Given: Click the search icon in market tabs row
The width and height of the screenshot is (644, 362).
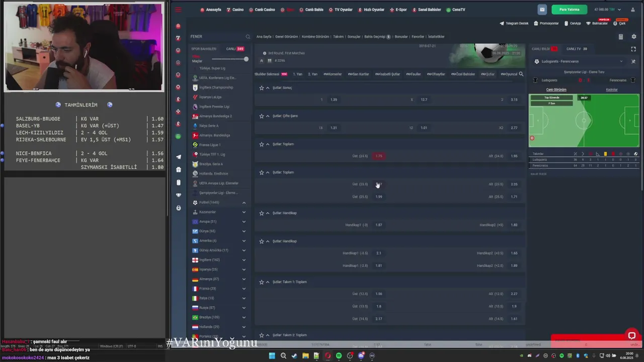Looking at the screenshot, I should [521, 74].
